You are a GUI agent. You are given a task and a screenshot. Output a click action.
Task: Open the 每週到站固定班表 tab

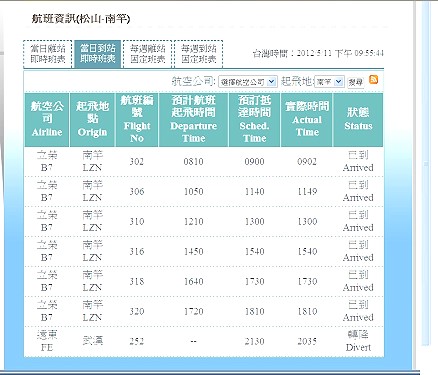(198, 54)
